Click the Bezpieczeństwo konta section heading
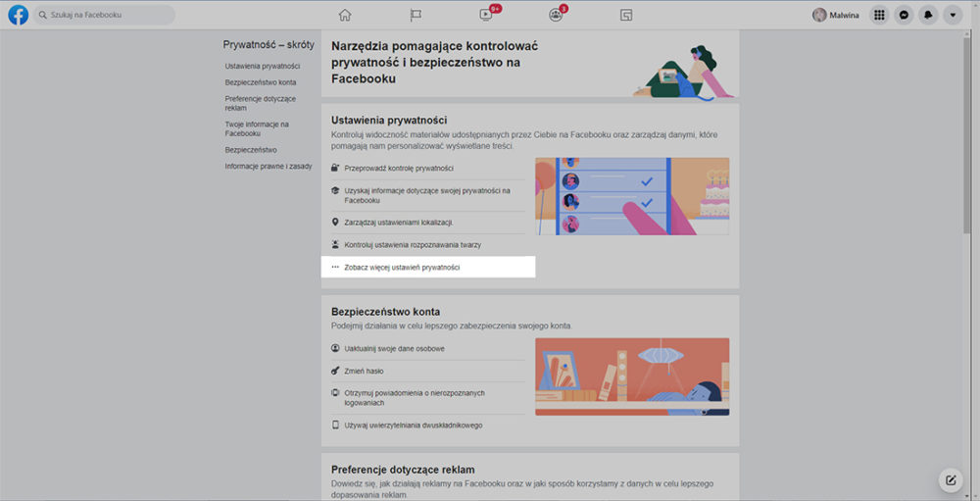This screenshot has height=501, width=980. pyautogui.click(x=385, y=312)
